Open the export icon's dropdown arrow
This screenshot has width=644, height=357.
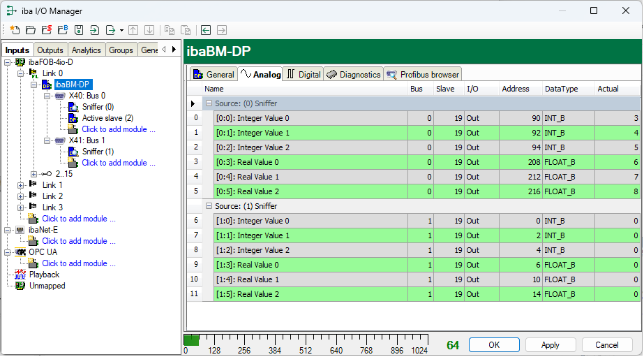click(x=121, y=30)
